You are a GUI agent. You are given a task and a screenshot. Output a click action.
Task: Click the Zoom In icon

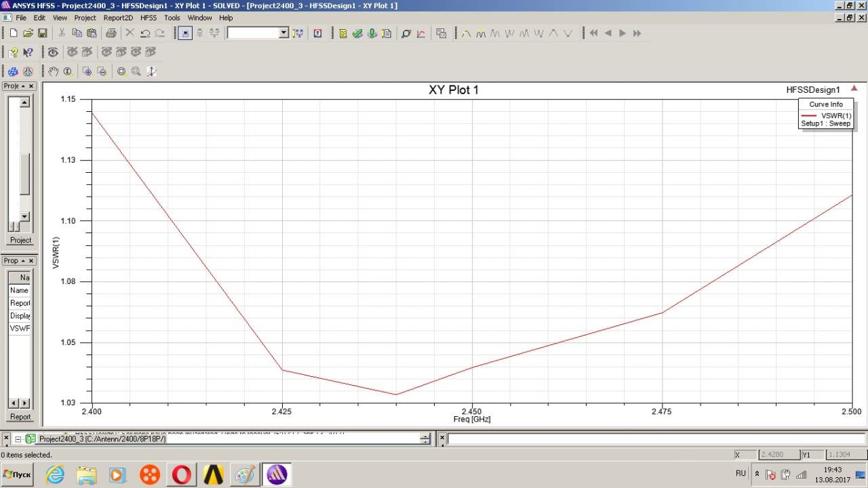(87, 71)
